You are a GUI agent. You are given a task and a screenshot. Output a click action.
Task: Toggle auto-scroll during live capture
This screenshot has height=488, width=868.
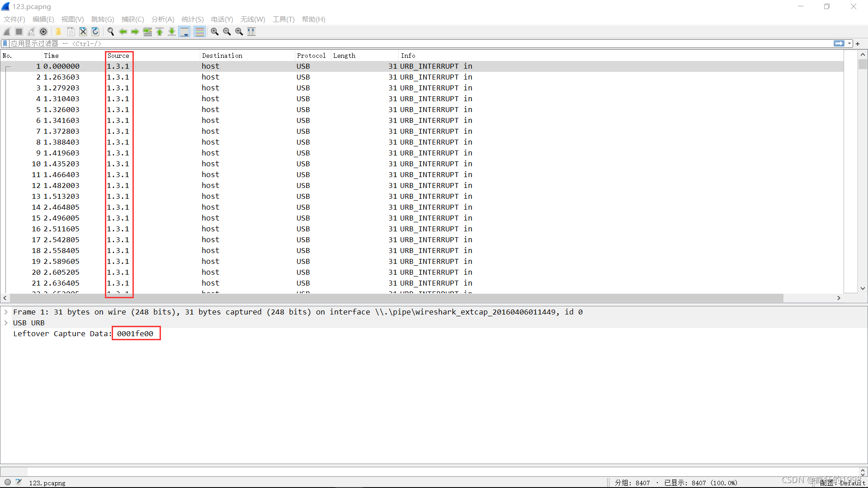(x=184, y=32)
